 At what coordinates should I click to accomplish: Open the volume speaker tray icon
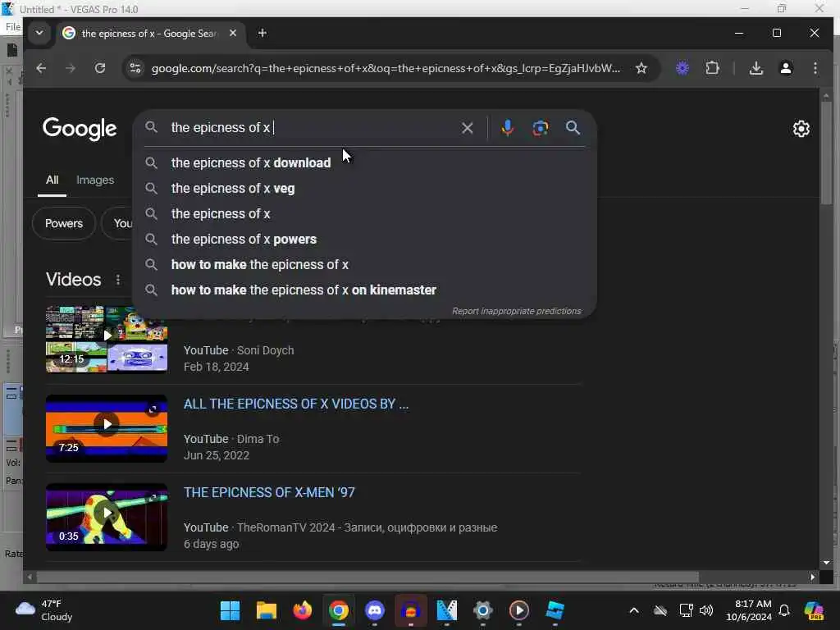[706, 610]
